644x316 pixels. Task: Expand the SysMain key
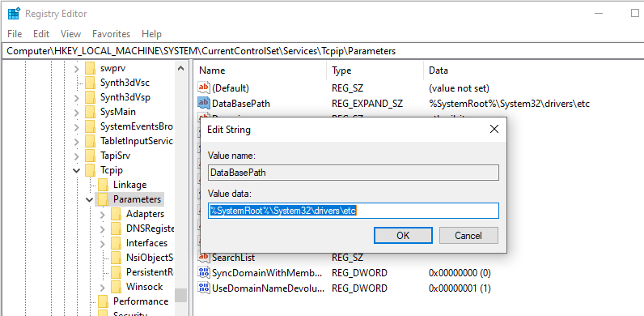77,113
